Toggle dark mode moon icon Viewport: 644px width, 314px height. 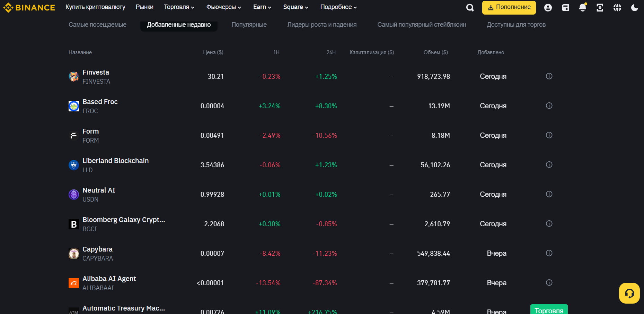[x=634, y=8]
